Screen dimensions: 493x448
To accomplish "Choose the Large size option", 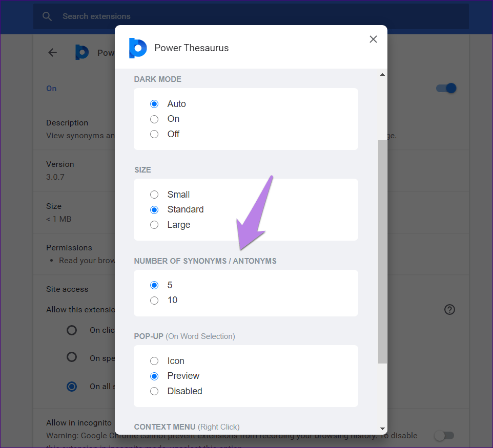I will (154, 225).
